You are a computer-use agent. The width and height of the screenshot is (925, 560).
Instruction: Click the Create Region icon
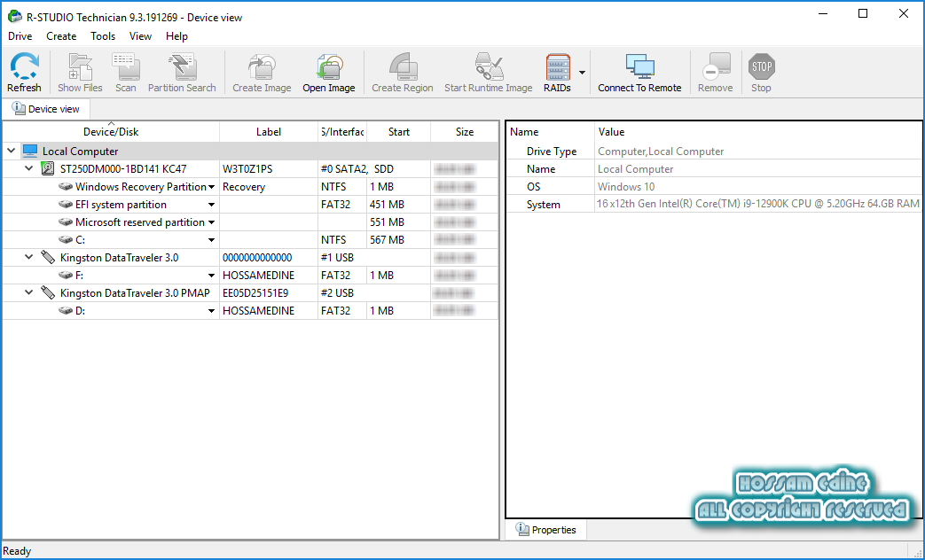(x=403, y=66)
